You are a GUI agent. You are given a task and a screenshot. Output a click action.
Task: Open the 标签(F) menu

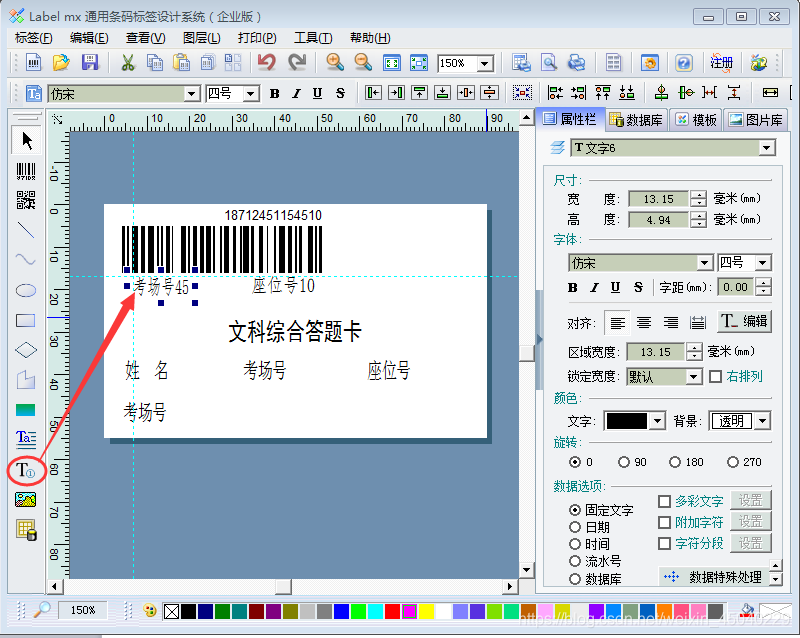(x=34, y=38)
